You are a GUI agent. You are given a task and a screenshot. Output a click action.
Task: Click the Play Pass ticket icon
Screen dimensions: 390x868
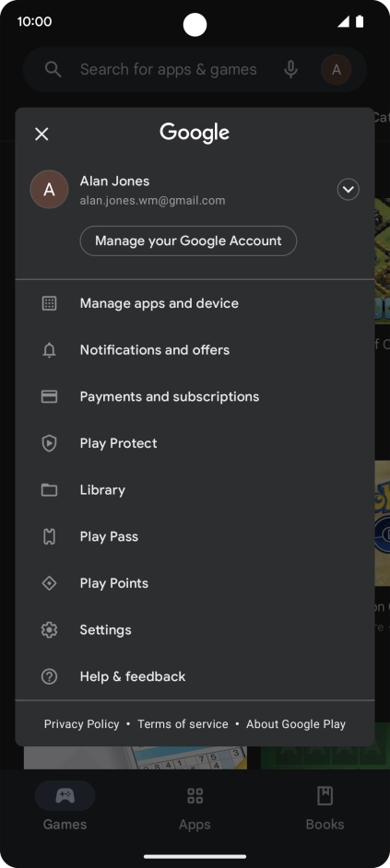[49, 536]
